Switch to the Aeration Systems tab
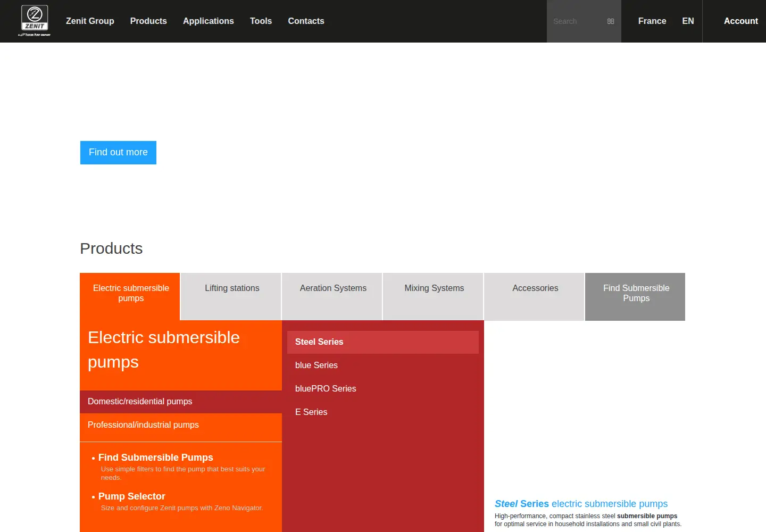The height and width of the screenshot is (532, 766). point(333,297)
